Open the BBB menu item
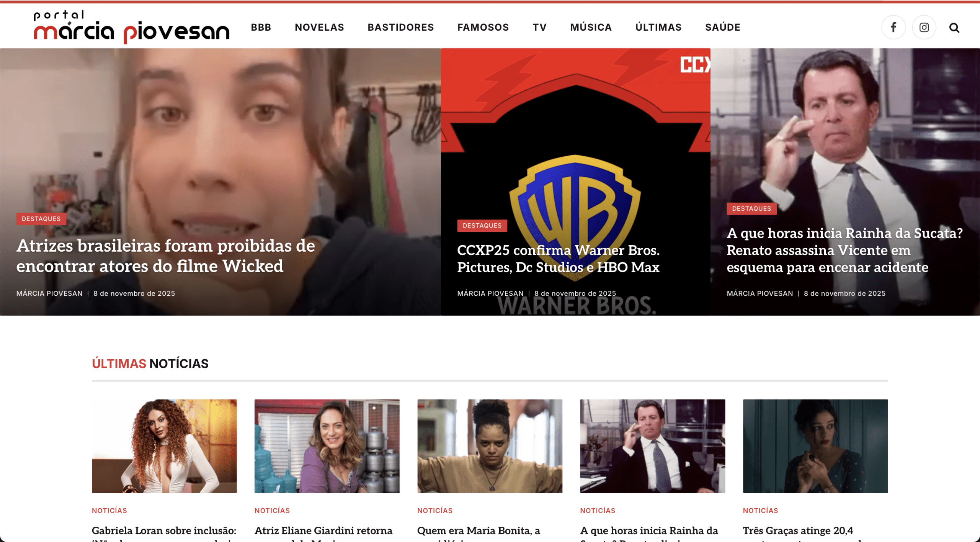Viewport: 980px width, 542px height. pos(261,27)
